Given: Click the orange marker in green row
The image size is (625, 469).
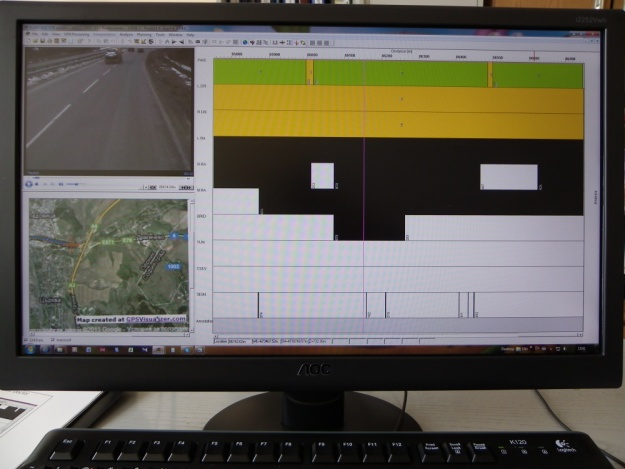Looking at the screenshot, I should point(310,73).
